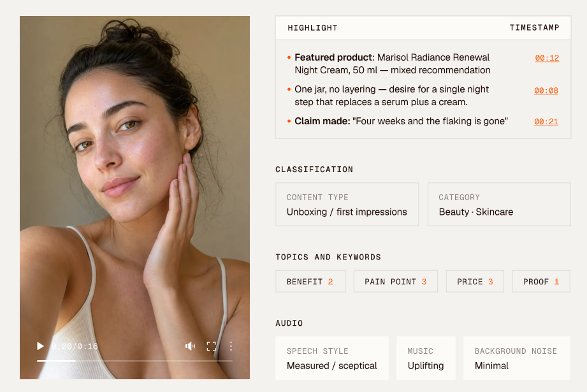587x392 pixels.
Task: Click the Music Uplifting audio card
Action: pyautogui.click(x=426, y=358)
